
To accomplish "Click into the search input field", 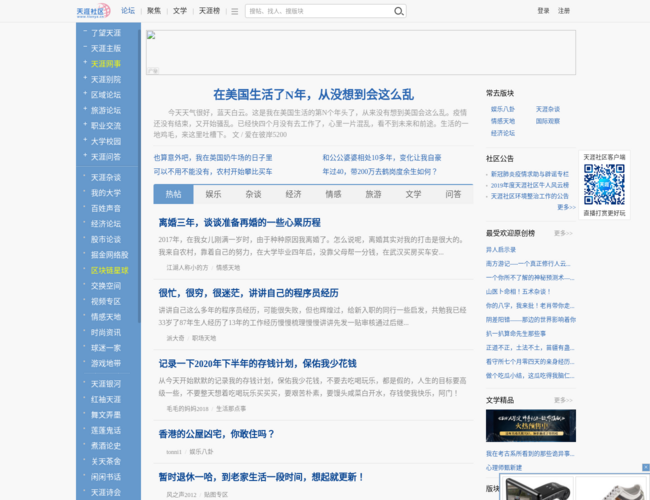I will [319, 11].
